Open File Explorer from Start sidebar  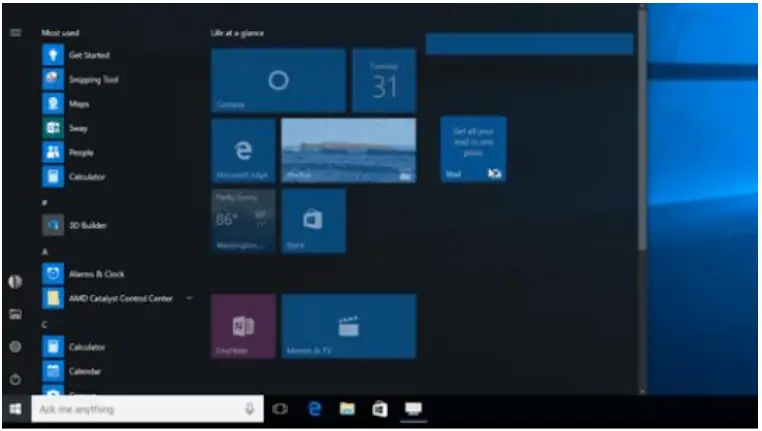[x=16, y=314]
